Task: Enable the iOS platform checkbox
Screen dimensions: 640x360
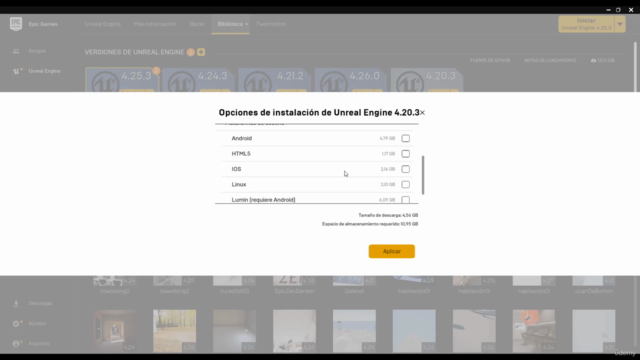Action: pyautogui.click(x=405, y=169)
